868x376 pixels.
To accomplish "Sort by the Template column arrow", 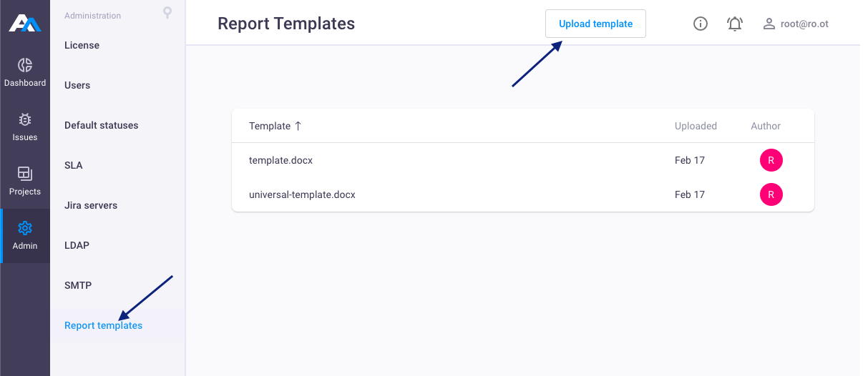I will pyautogui.click(x=298, y=126).
